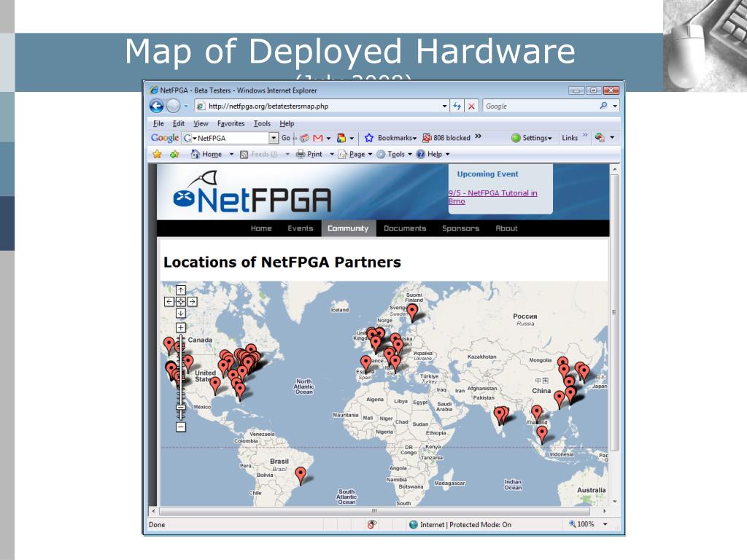
Task: Click the Protected Mode status bar text
Action: 465,524
